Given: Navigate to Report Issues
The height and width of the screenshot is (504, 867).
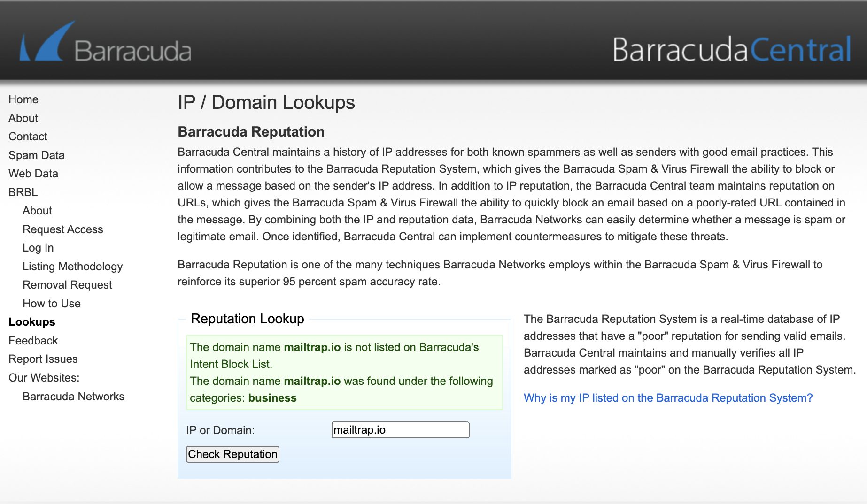Looking at the screenshot, I should coord(42,359).
